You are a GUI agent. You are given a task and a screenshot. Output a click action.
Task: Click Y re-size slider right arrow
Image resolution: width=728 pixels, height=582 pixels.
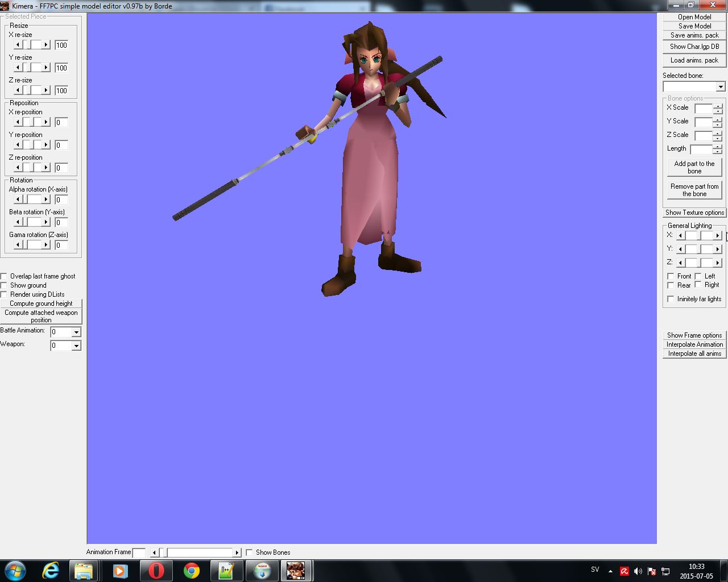(x=46, y=68)
